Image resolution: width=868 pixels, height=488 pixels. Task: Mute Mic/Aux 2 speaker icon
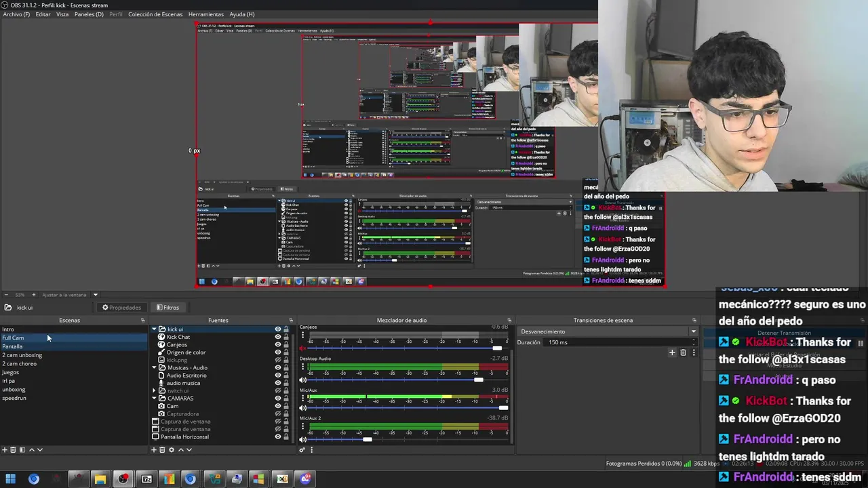(x=303, y=439)
